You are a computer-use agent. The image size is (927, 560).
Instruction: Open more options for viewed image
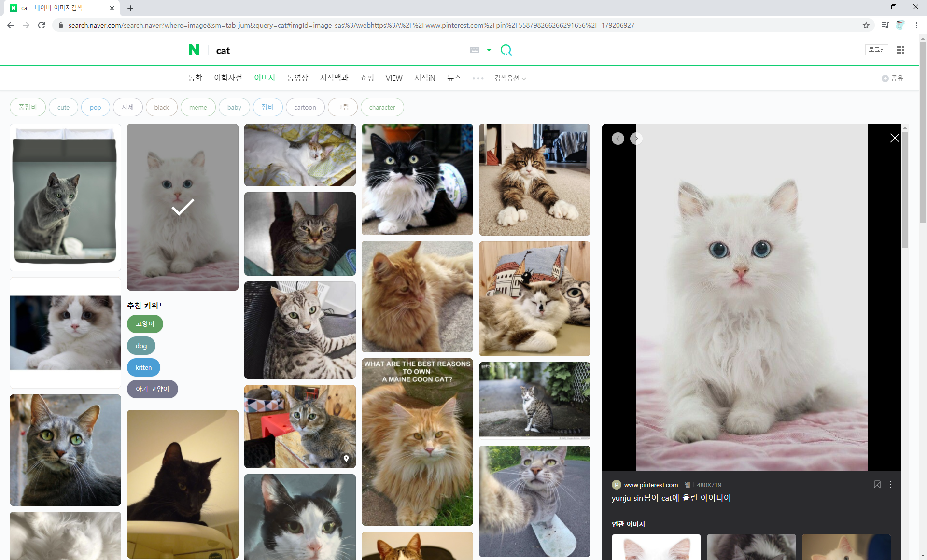point(890,484)
